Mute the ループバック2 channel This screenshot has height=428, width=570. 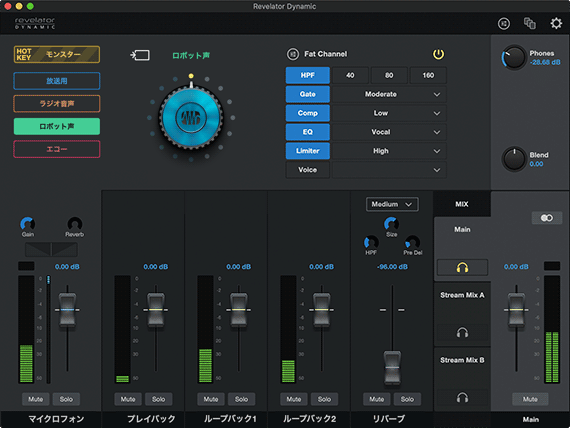[x=294, y=399]
